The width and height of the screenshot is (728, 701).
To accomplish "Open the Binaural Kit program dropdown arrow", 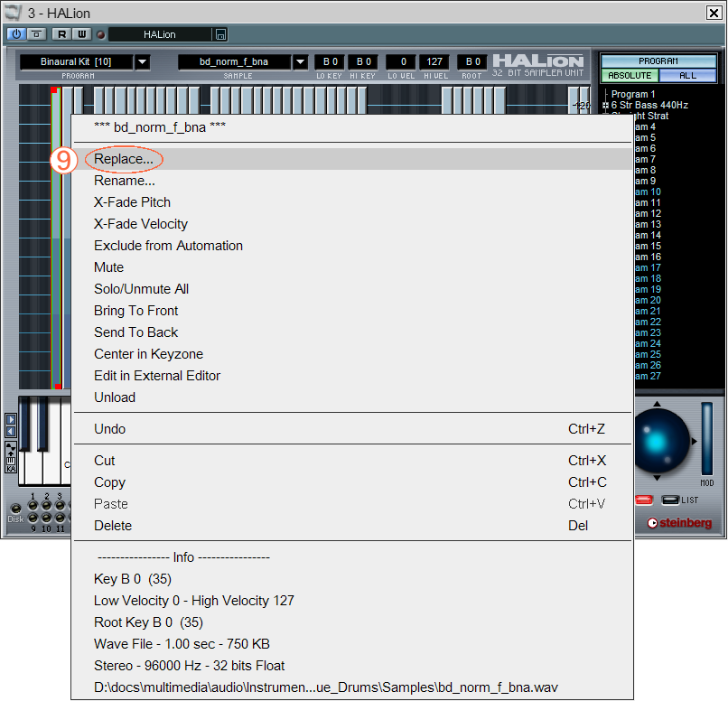I will coord(143,61).
